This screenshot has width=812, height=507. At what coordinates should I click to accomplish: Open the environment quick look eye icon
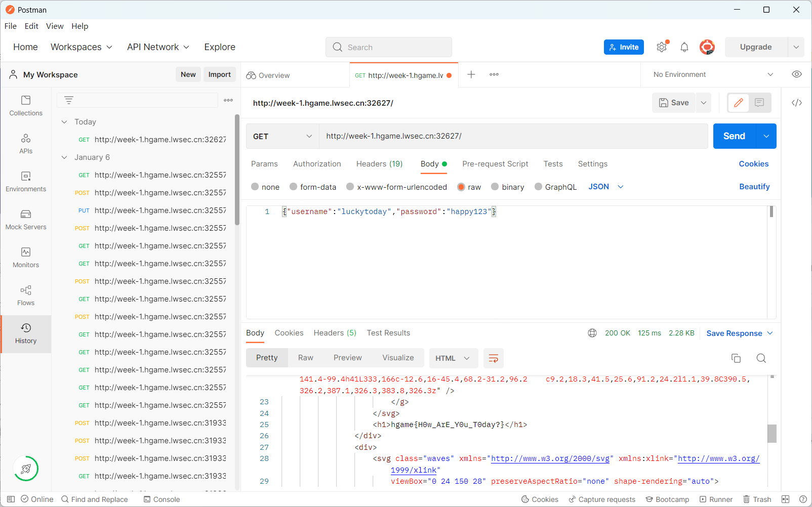coord(796,74)
